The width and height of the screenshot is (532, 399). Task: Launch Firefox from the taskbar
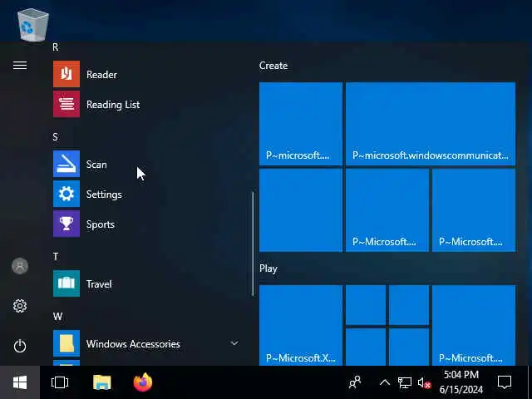coord(143,382)
